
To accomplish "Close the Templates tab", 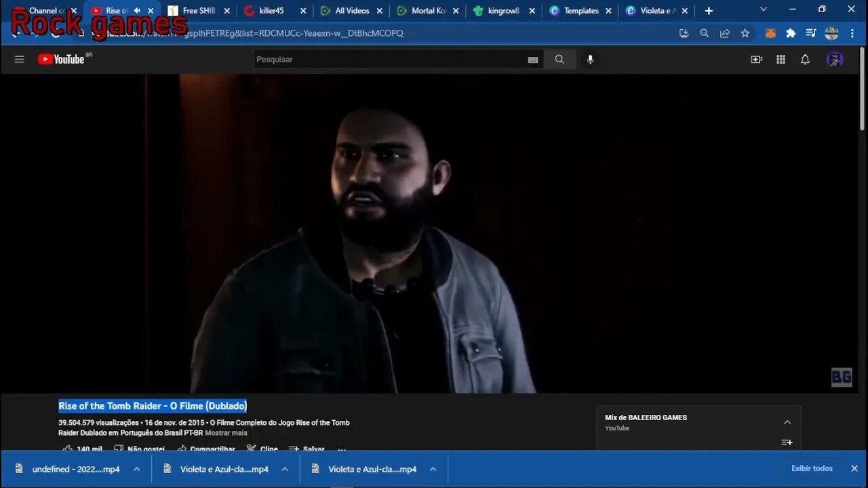I will pyautogui.click(x=608, y=11).
